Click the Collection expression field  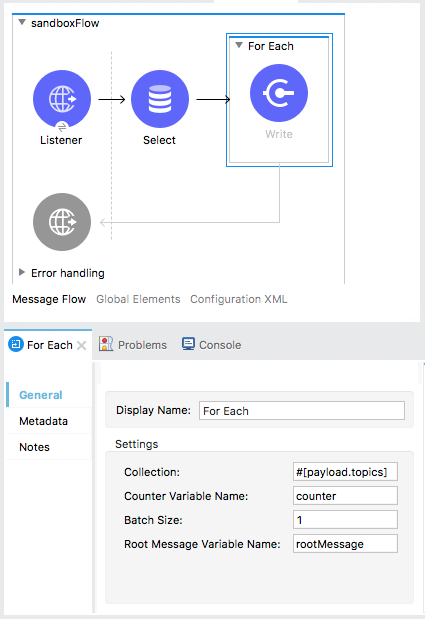click(345, 472)
